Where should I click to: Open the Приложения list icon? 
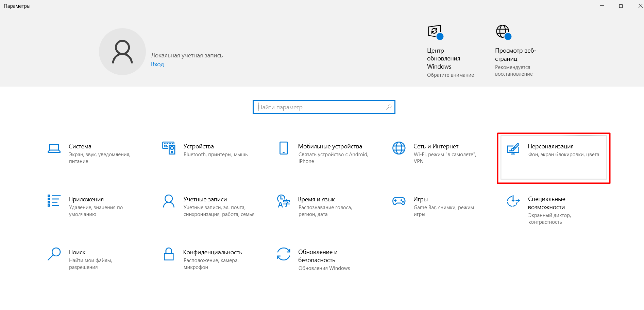coord(54,201)
